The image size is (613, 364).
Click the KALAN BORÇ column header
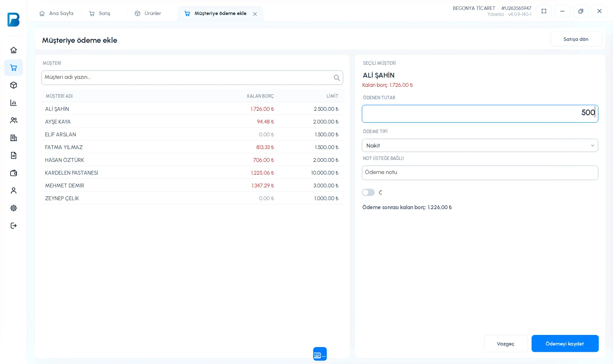point(260,96)
